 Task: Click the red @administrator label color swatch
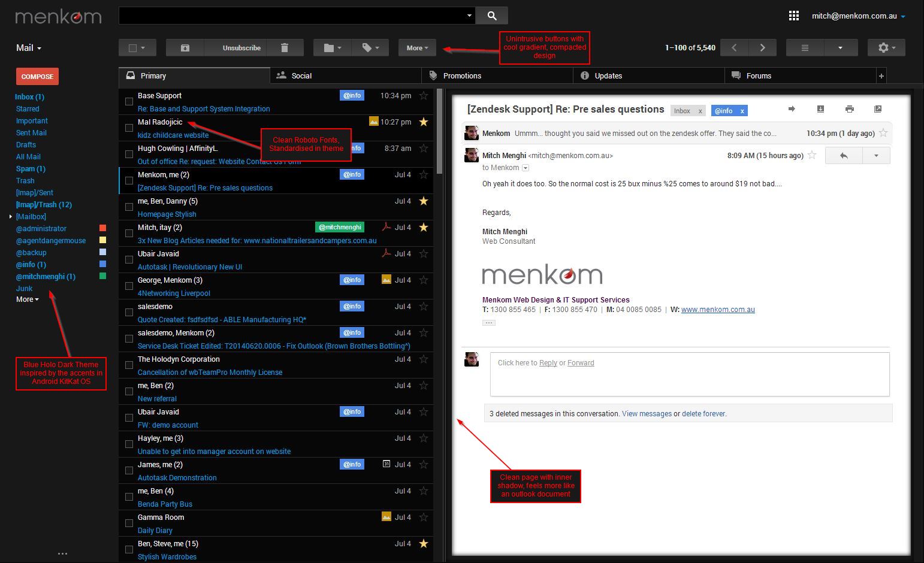(x=102, y=228)
